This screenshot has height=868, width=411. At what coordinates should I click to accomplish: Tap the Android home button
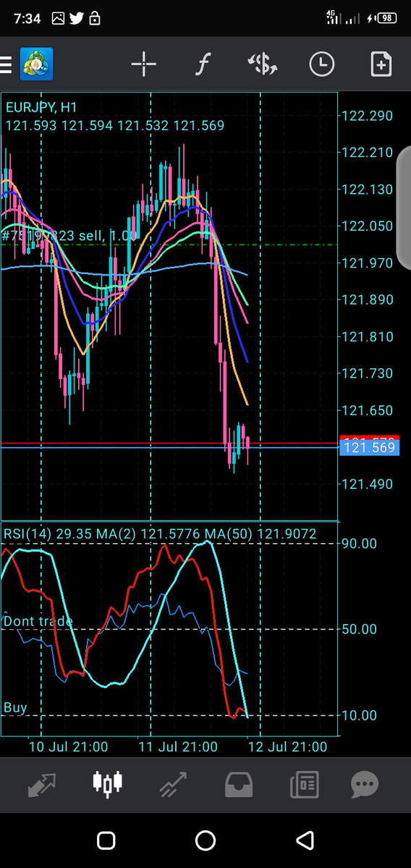(x=205, y=841)
